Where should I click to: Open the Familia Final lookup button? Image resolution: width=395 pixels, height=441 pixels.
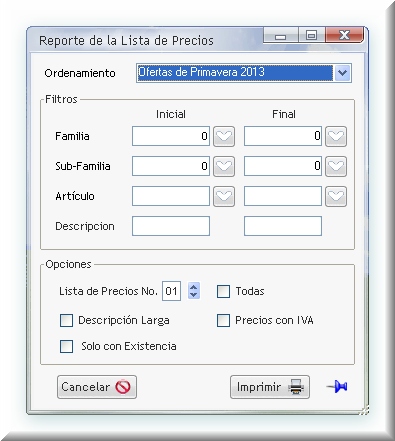point(336,136)
